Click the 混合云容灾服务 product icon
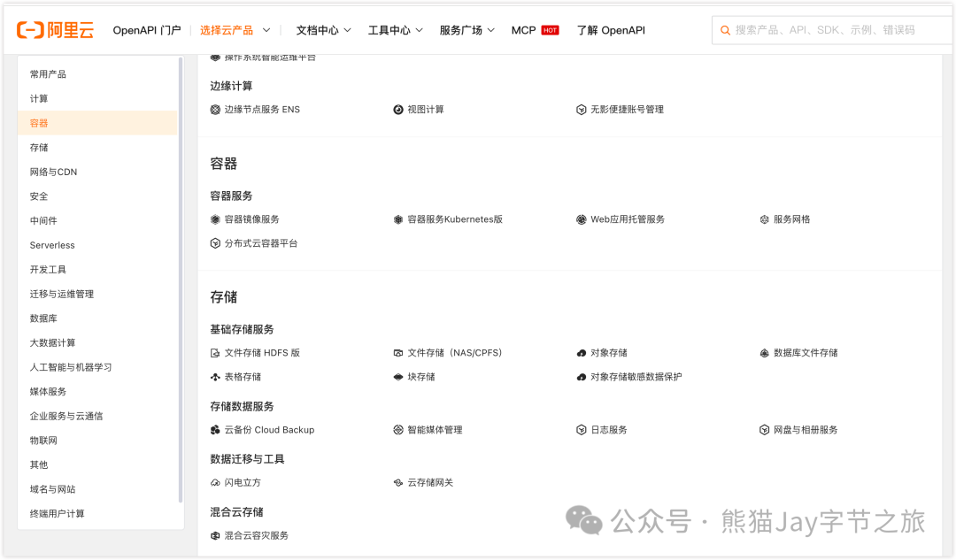This screenshot has height=560, width=956. (215, 535)
